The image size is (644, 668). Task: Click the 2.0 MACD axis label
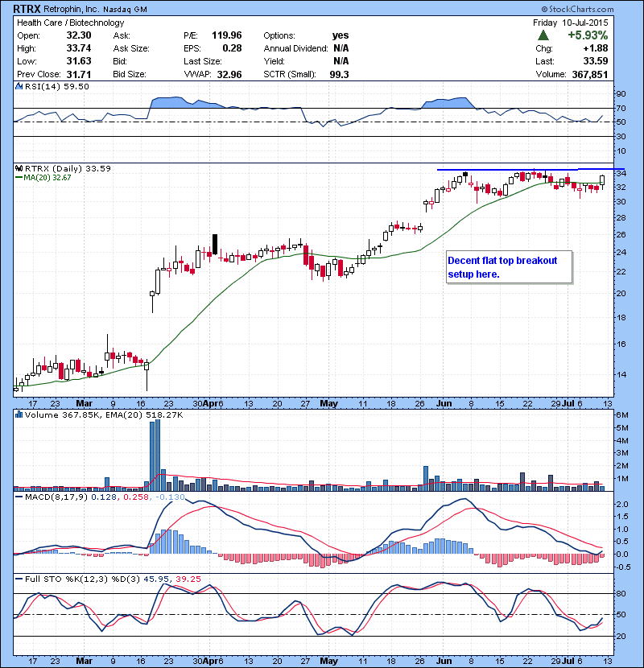(623, 505)
